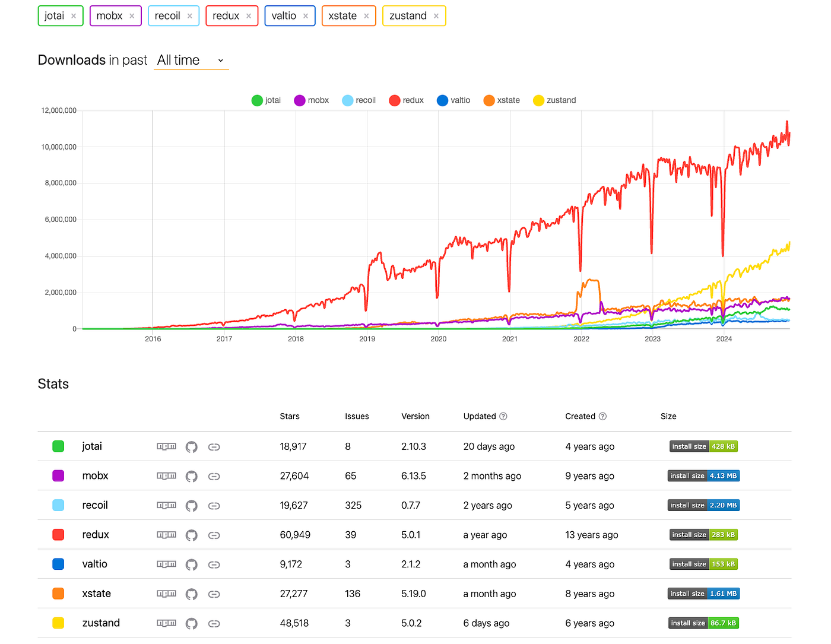This screenshot has height=644, width=831.
Task: Remove the mobx package tag
Action: click(x=132, y=16)
